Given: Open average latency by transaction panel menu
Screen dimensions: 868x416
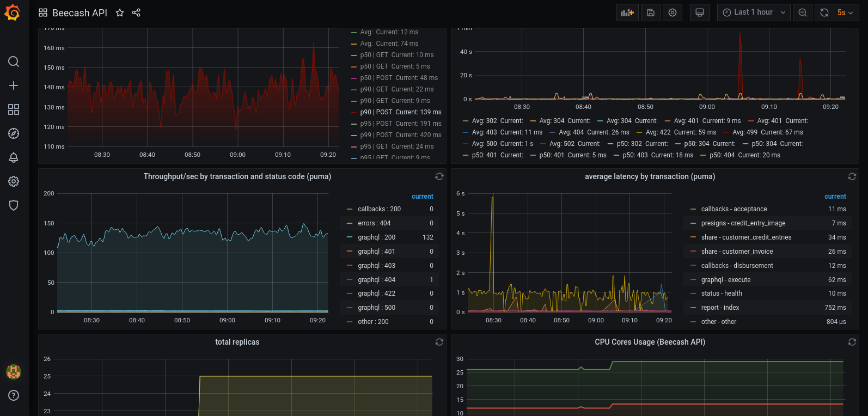Looking at the screenshot, I should (650, 176).
